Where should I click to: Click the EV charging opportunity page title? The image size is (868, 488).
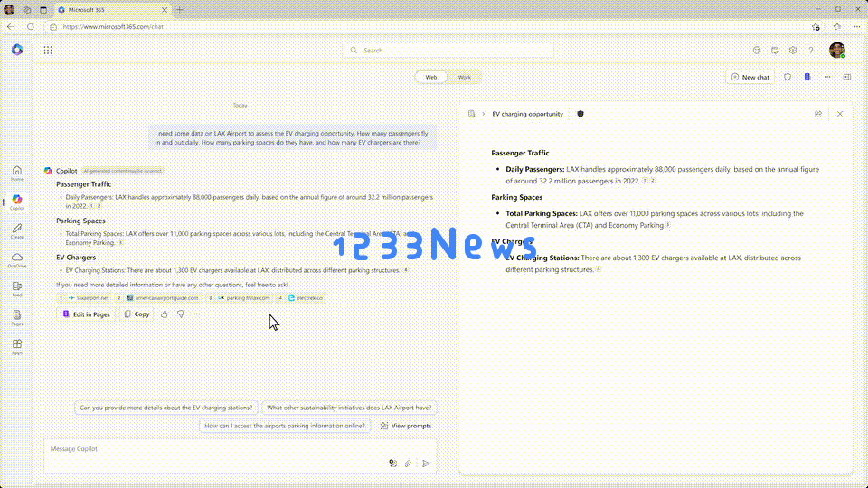(527, 114)
